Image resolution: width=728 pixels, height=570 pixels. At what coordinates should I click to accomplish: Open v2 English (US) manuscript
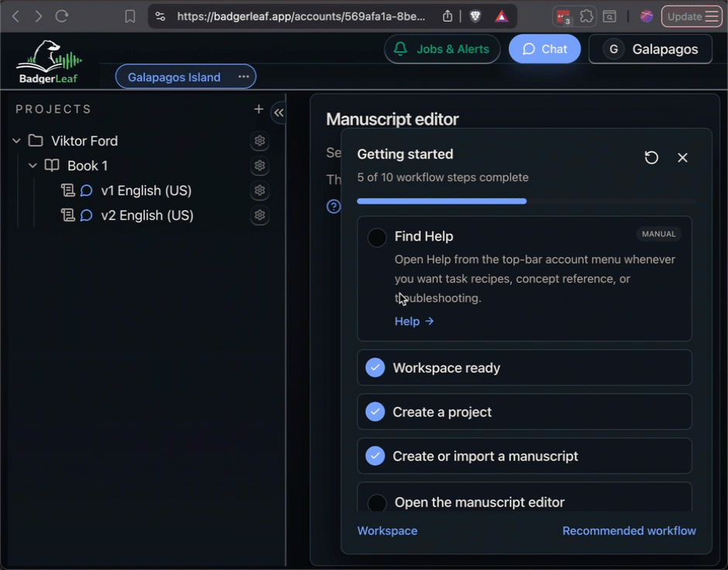point(147,215)
